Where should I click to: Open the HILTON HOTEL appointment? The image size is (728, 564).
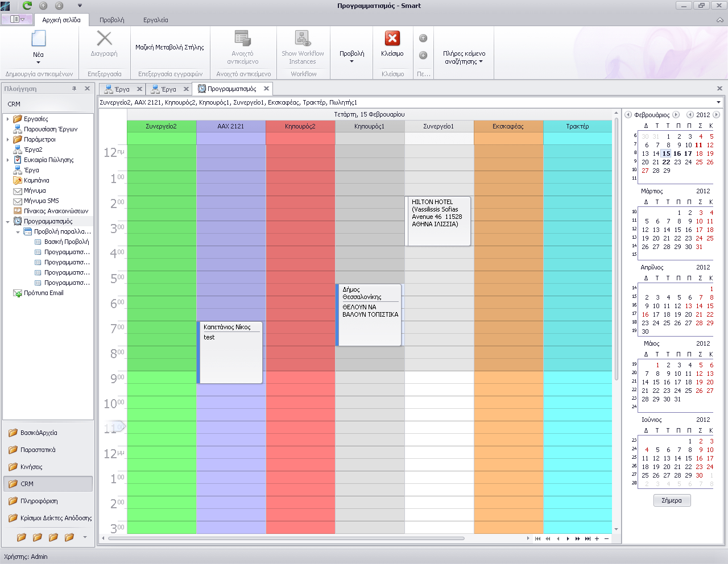(x=438, y=221)
